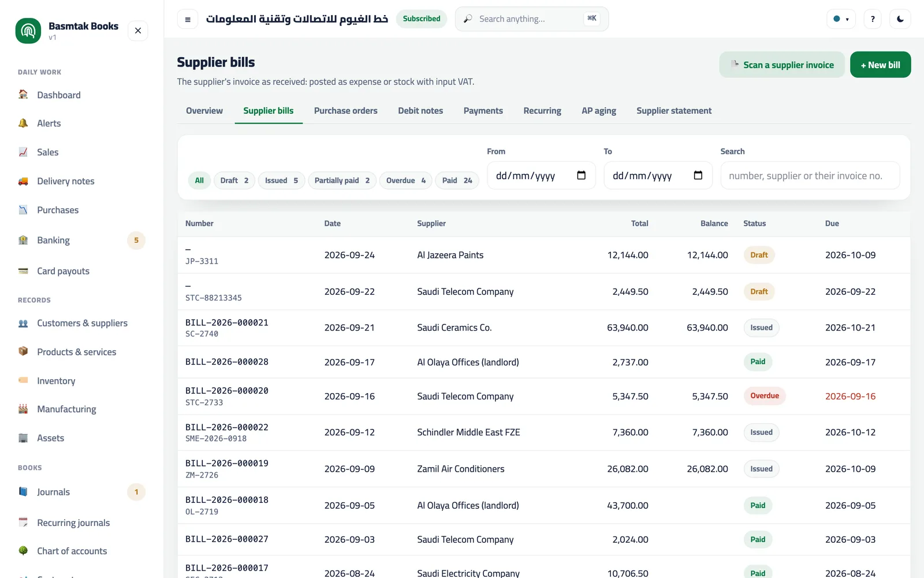Click the Subscribed status badge
This screenshot has height=578, width=924.
pyautogui.click(x=422, y=19)
